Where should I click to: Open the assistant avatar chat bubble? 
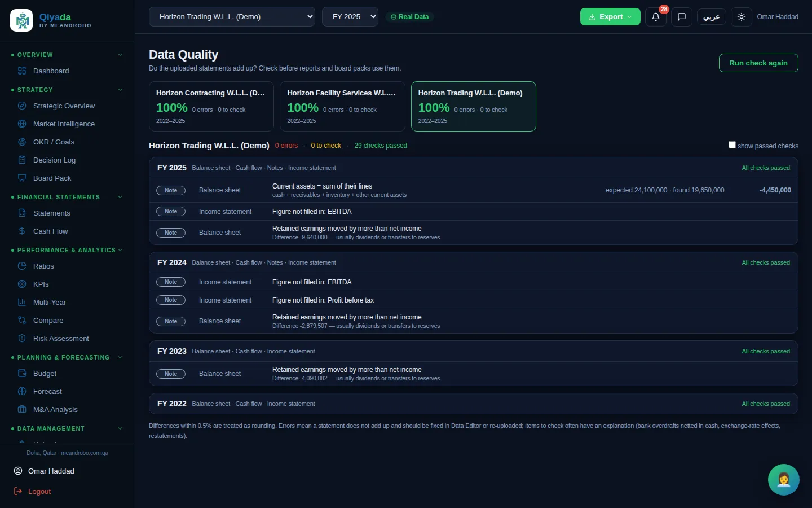pyautogui.click(x=784, y=480)
